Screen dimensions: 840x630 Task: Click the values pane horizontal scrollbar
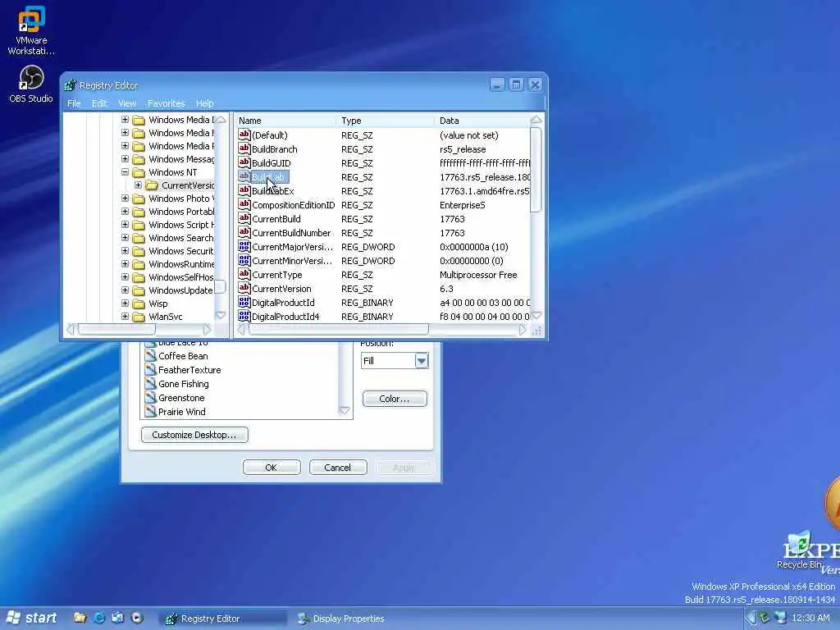coord(338,330)
